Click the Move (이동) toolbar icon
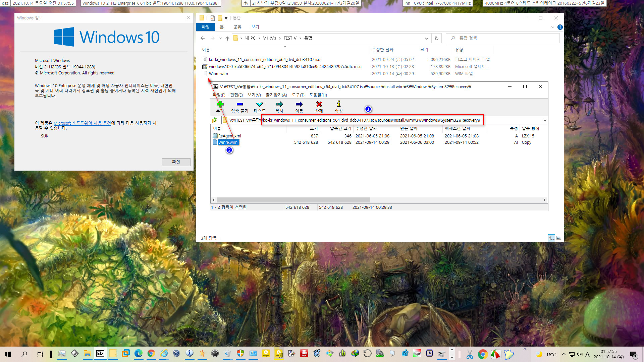 [x=299, y=104]
